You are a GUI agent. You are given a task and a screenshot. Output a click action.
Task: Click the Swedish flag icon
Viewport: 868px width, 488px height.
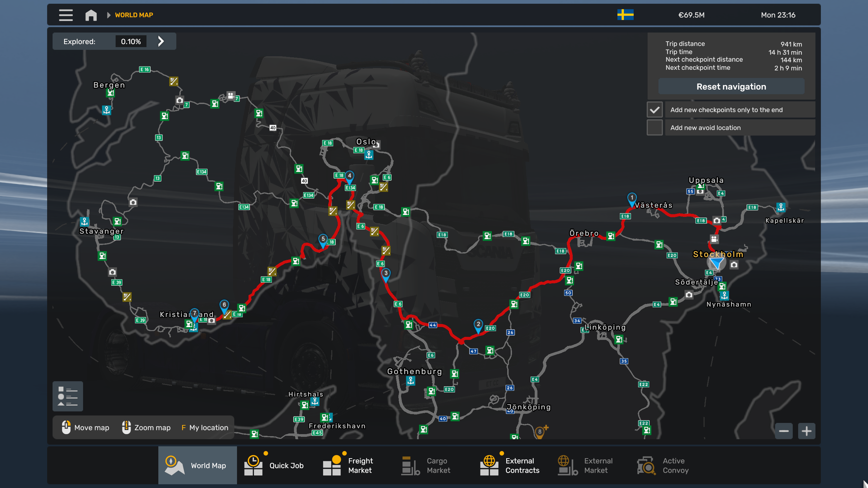tap(625, 15)
